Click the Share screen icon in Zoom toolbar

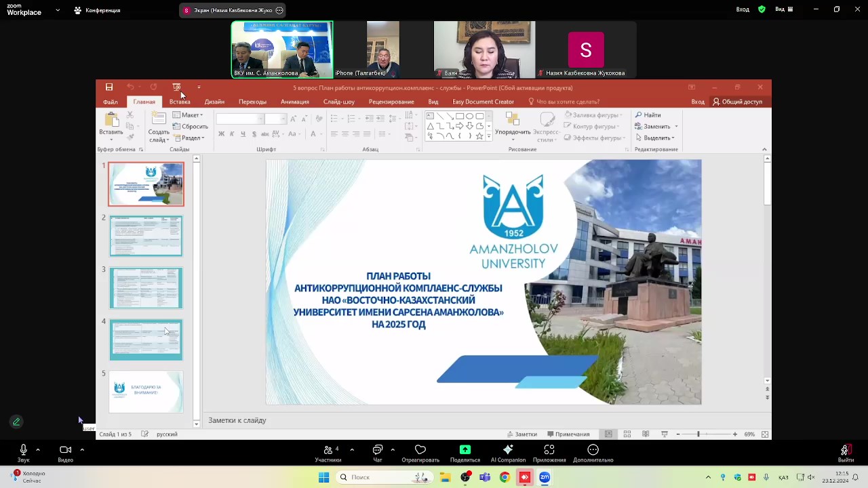tap(465, 450)
